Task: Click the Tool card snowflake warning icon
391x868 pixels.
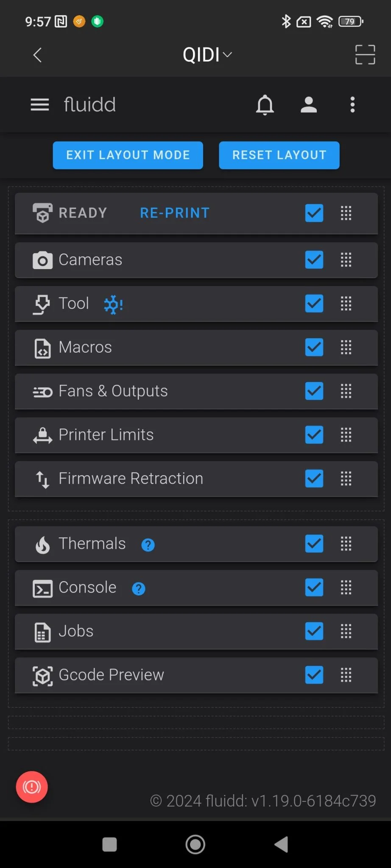Action: (114, 305)
